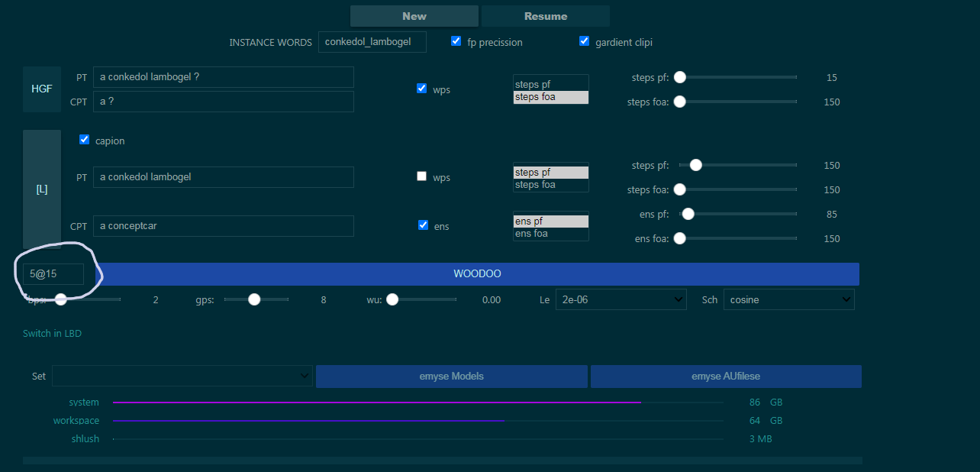
Task: Click the emyse AUfilese button
Action: point(726,376)
